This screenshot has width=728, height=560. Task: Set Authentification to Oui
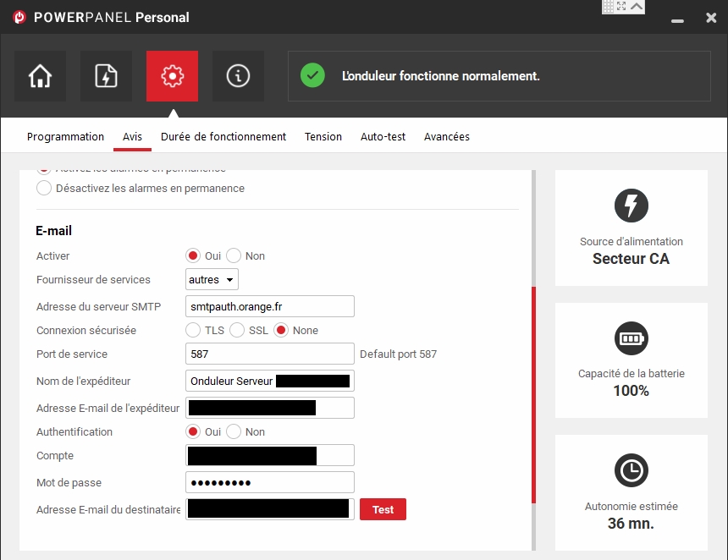(193, 432)
